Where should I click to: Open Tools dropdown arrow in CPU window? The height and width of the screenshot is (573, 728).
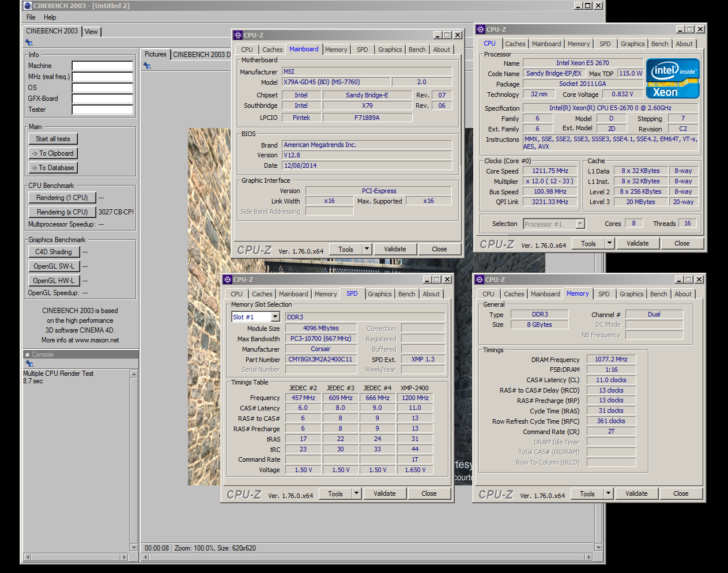pos(609,243)
